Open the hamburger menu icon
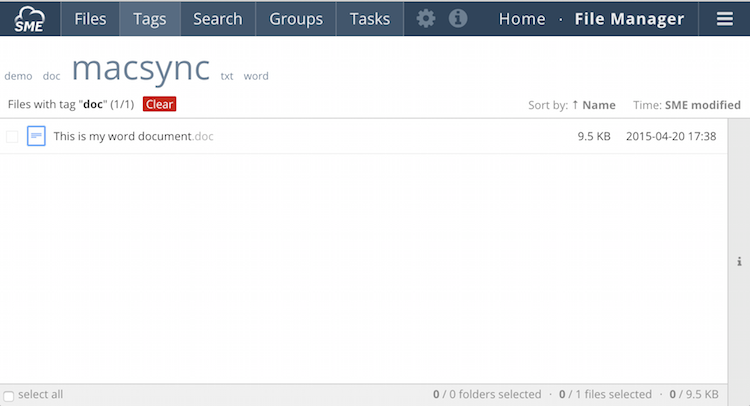Viewport: 750px width, 406px height. pyautogui.click(x=725, y=19)
